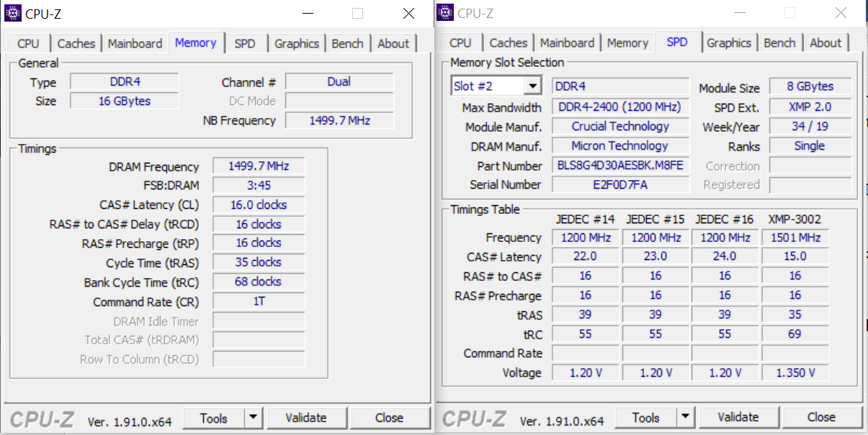Click the Cycle Time value 35 clocks
Viewport: 868px width, 435px height.
point(259,262)
